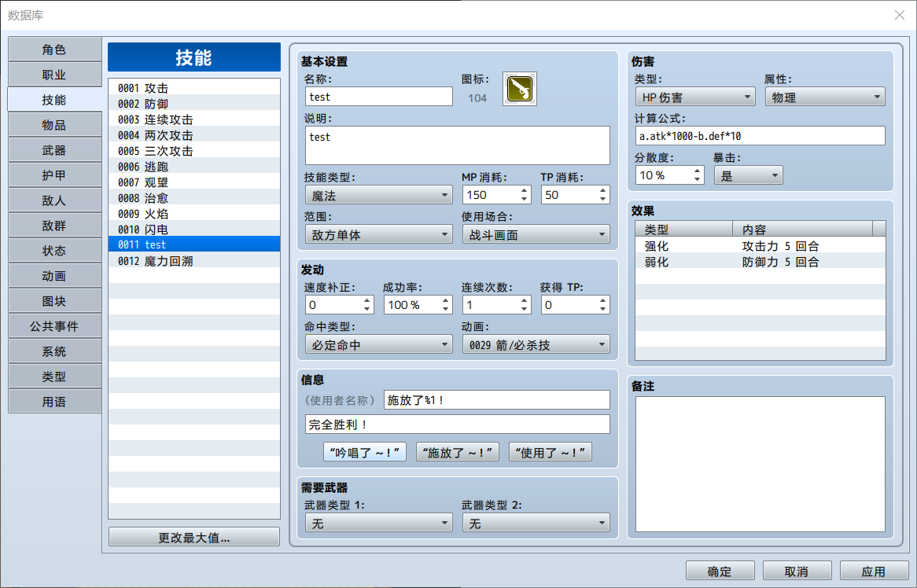The height and width of the screenshot is (588, 917).
Task: Select skill 0010 闪电
Action: click(x=194, y=229)
